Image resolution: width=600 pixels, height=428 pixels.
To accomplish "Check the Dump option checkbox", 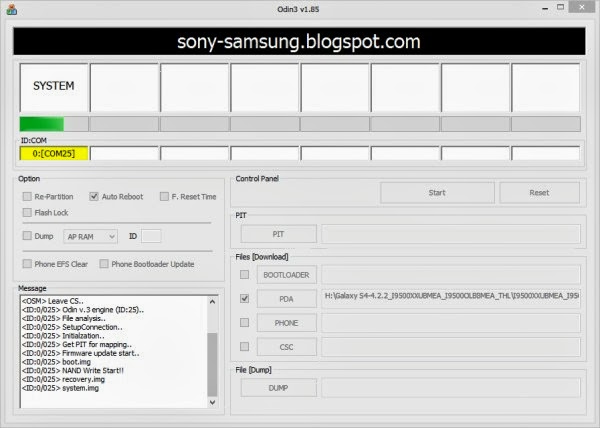I will click(x=27, y=236).
